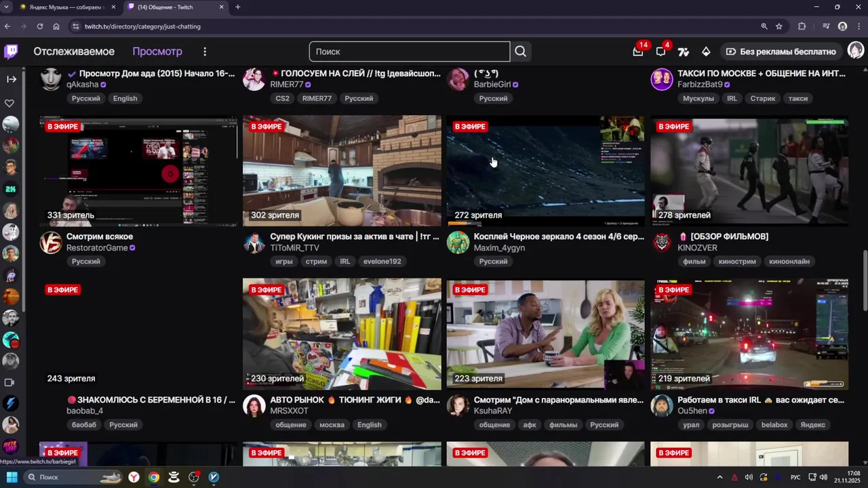Open channel link TiToMiR_TTV

[294, 248]
